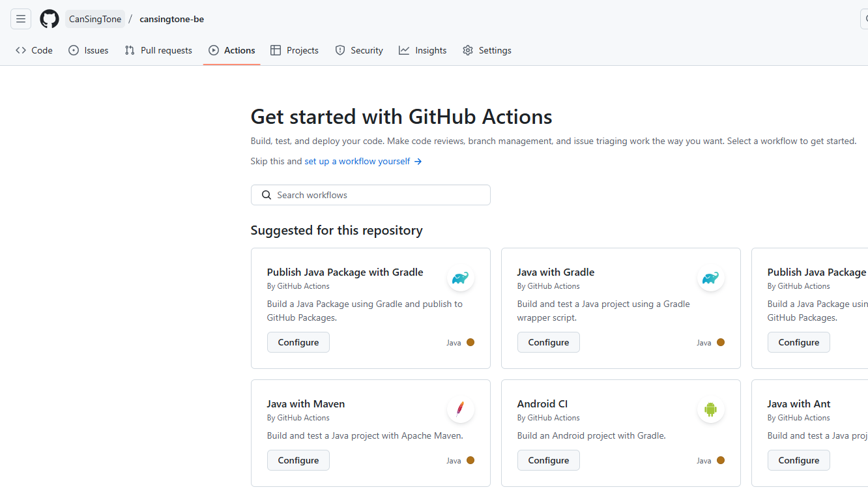Viewport: 868px width, 498px height.
Task: Focus the Search workflows input field
Action: [370, 195]
